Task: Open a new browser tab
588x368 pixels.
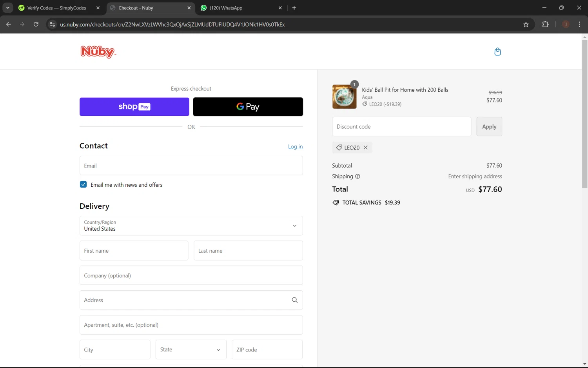Action: coord(294,8)
